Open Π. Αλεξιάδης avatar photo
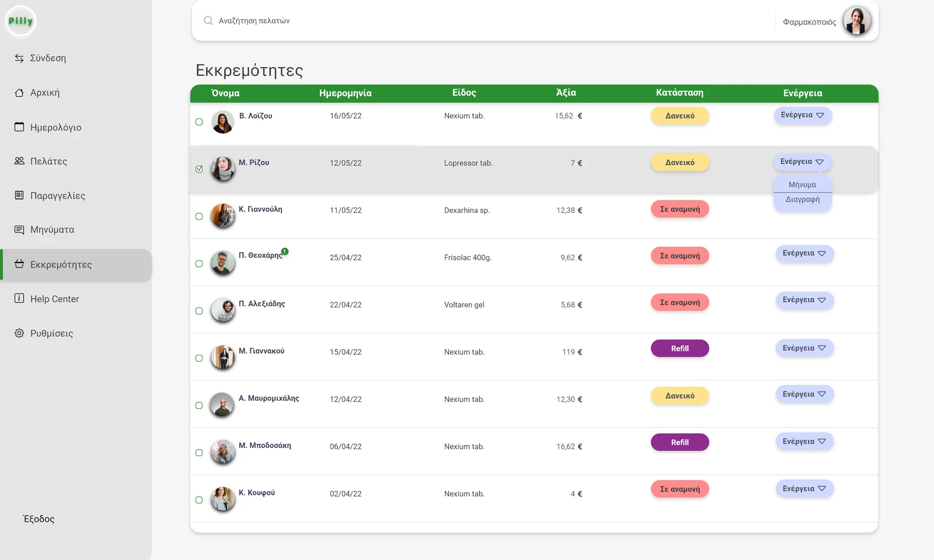 tap(222, 310)
